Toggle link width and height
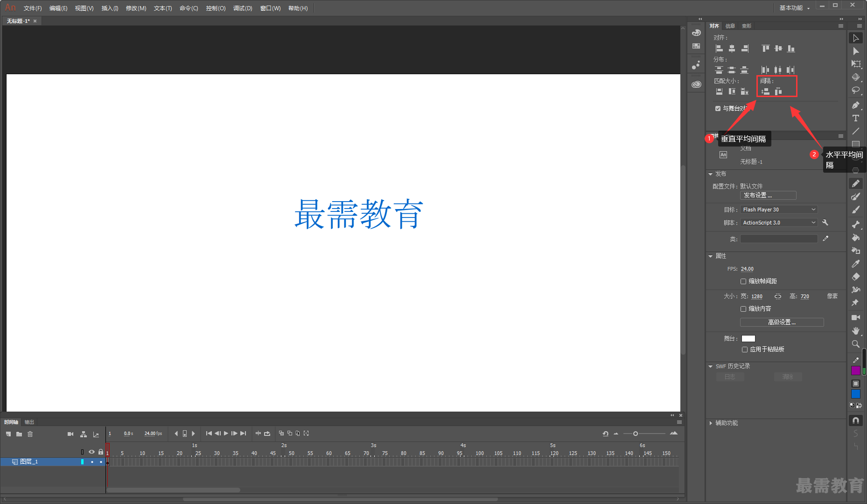867x504 pixels. click(x=778, y=296)
